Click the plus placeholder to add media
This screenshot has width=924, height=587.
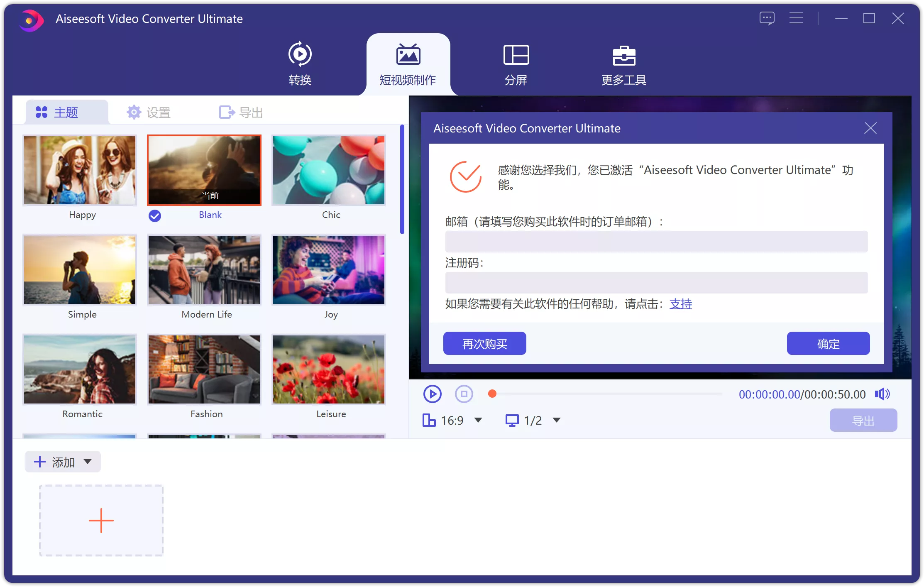point(101,520)
